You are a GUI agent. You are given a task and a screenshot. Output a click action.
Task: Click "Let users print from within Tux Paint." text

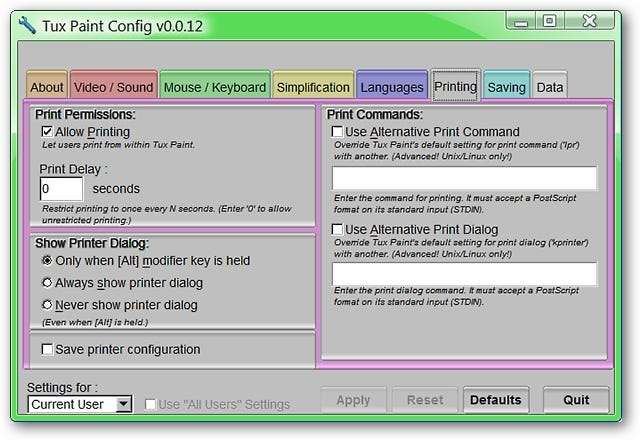coord(118,145)
